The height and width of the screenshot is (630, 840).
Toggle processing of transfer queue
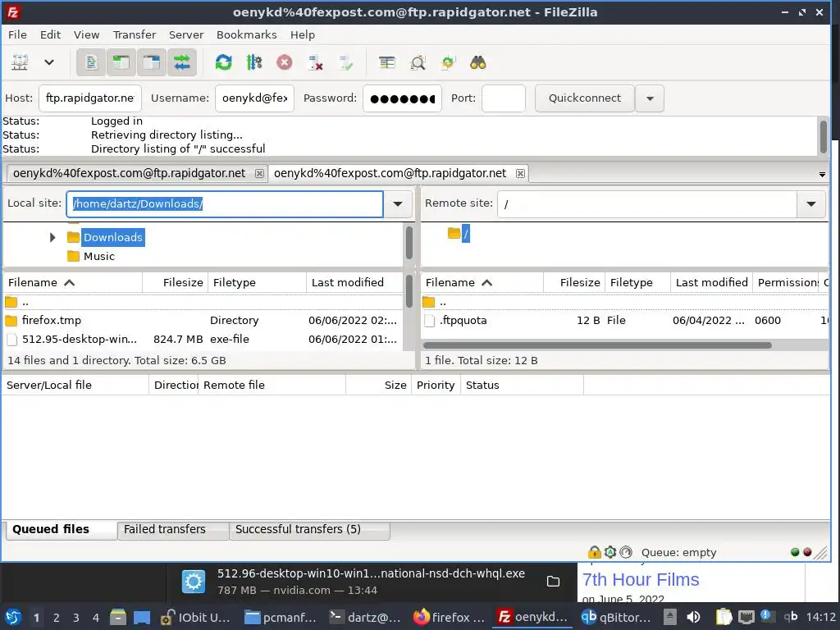click(x=254, y=62)
